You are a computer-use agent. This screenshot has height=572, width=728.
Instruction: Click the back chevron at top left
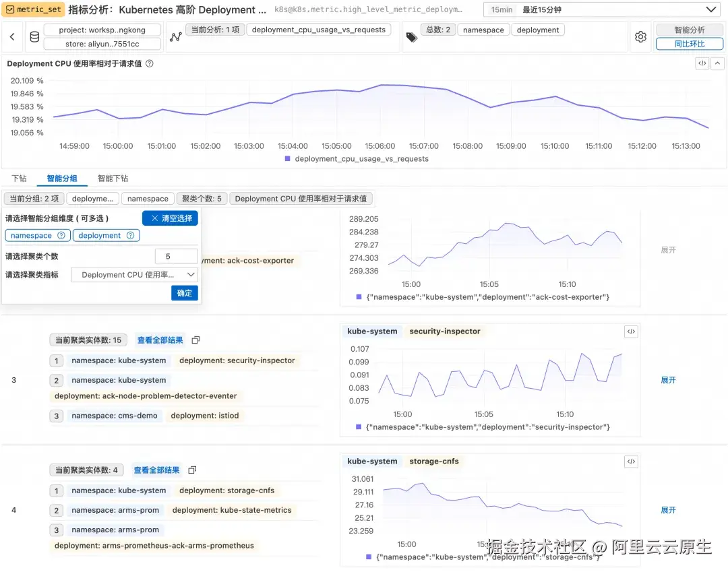[11, 36]
